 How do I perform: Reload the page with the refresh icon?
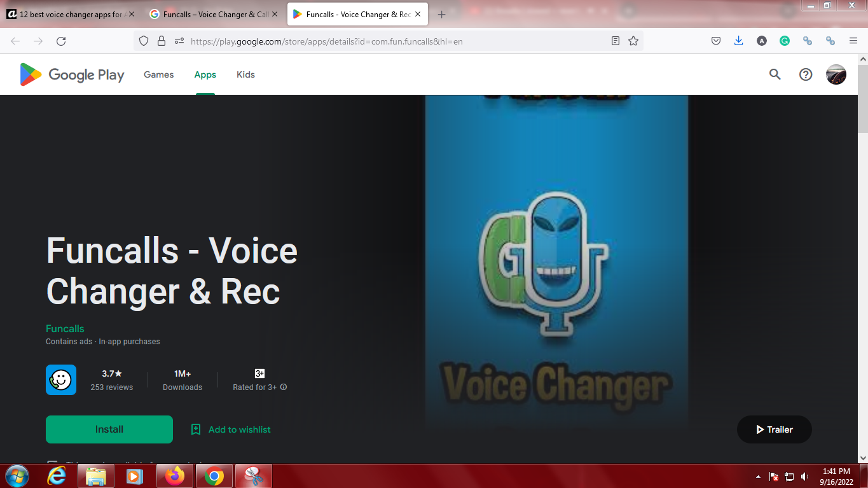(x=61, y=41)
